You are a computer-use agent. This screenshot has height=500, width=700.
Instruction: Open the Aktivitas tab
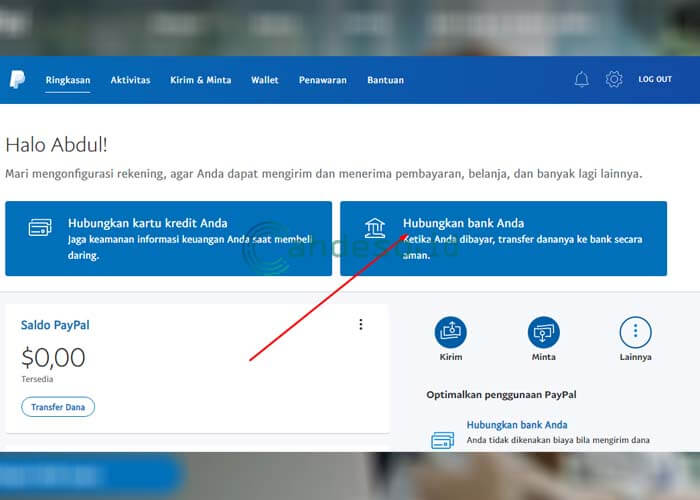[130, 80]
